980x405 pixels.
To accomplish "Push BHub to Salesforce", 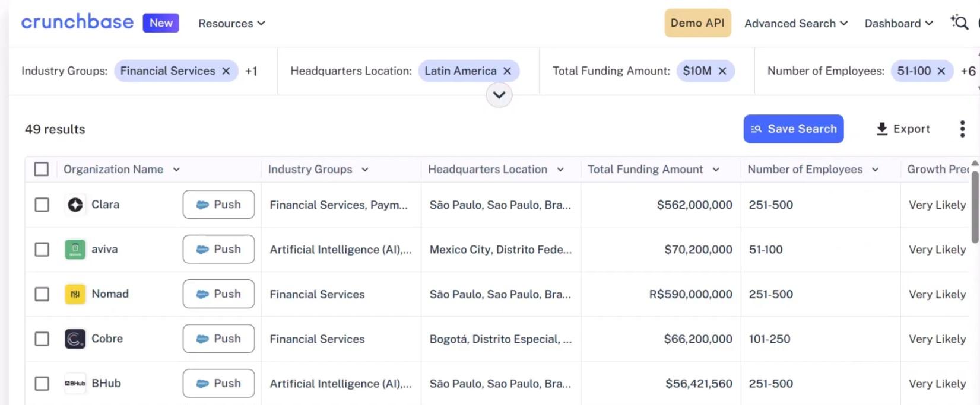I will [x=218, y=384].
